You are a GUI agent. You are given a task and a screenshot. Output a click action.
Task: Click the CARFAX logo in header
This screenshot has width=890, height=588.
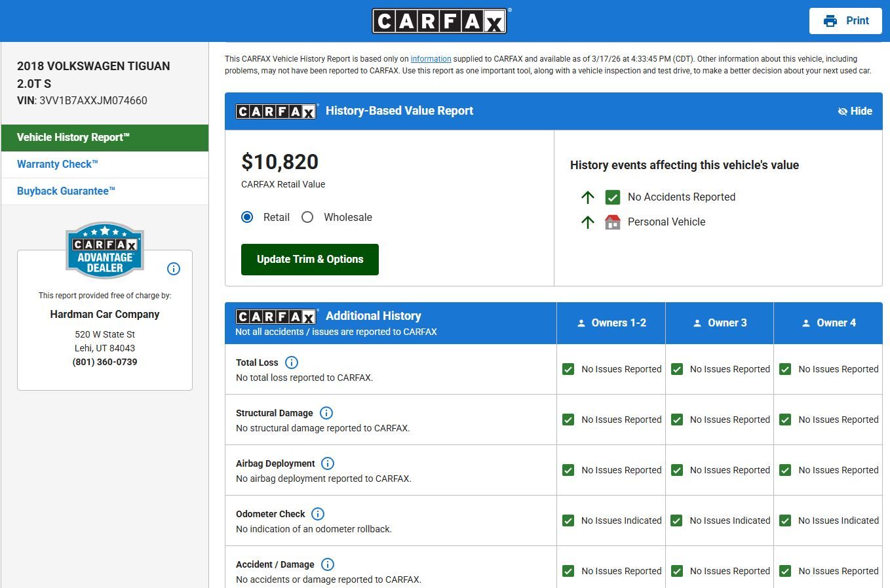pyautogui.click(x=440, y=21)
